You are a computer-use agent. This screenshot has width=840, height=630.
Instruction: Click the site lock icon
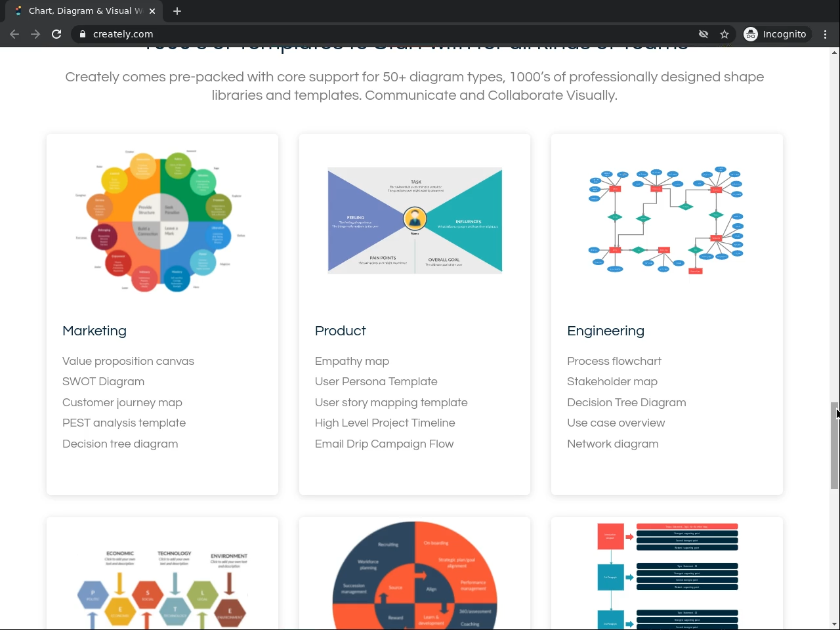point(83,34)
